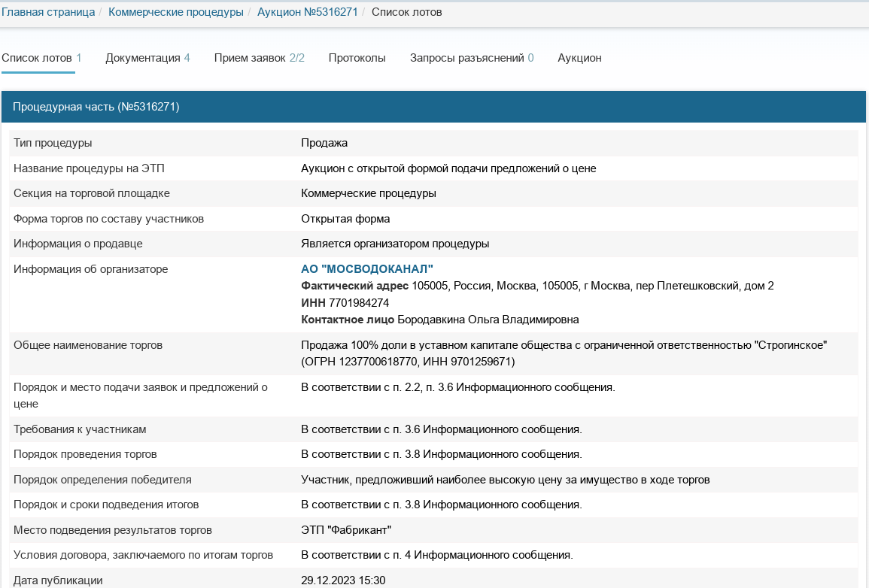Click the Коммерческие процедуры table value
This screenshot has width=869, height=588.
coord(369,193)
